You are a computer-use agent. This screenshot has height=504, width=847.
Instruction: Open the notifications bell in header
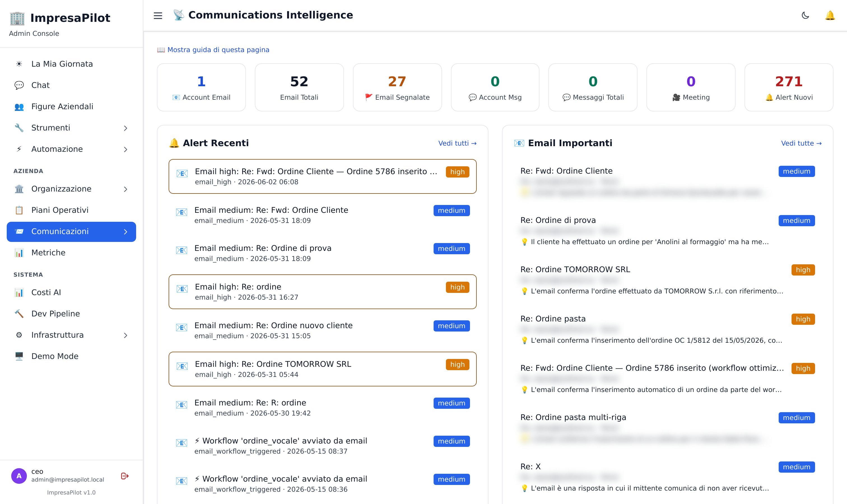click(x=830, y=15)
